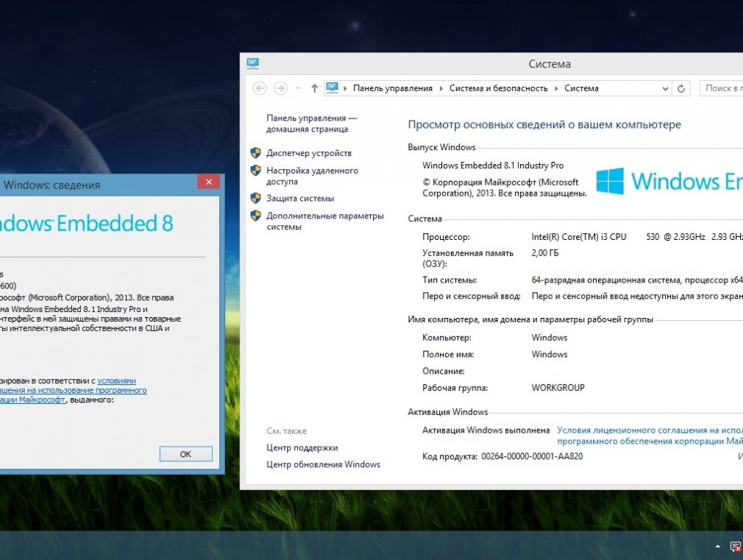The height and width of the screenshot is (560, 743).
Task: Open Дополнительные параметры системы
Action: click(325, 221)
